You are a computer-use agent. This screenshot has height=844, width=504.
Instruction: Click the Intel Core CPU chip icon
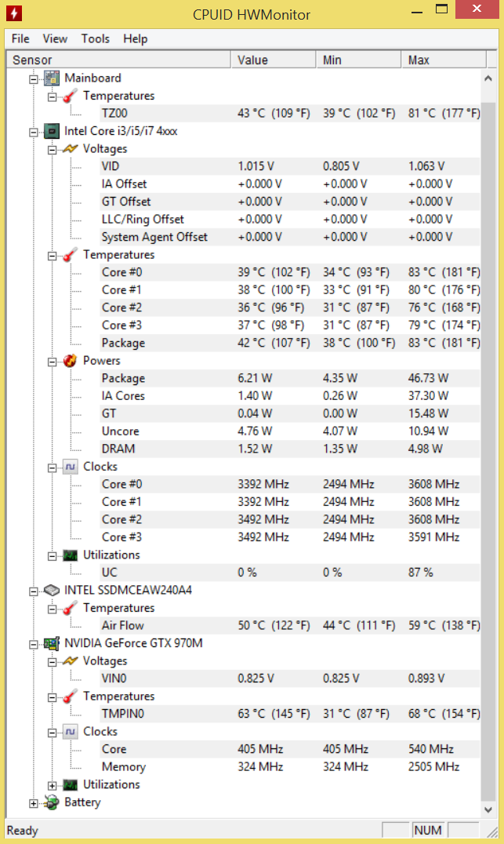tap(52, 131)
